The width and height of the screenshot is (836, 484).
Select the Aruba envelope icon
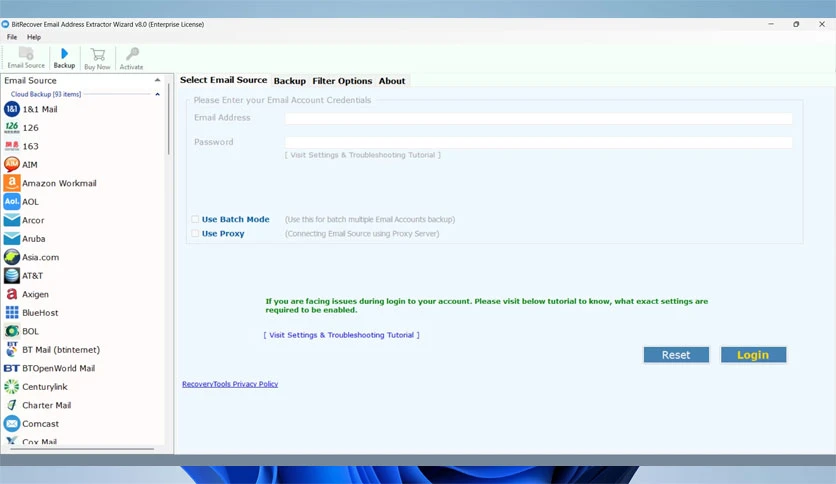tap(12, 238)
